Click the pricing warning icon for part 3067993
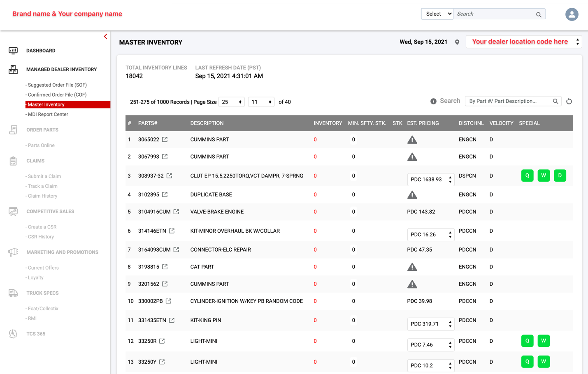 click(412, 157)
